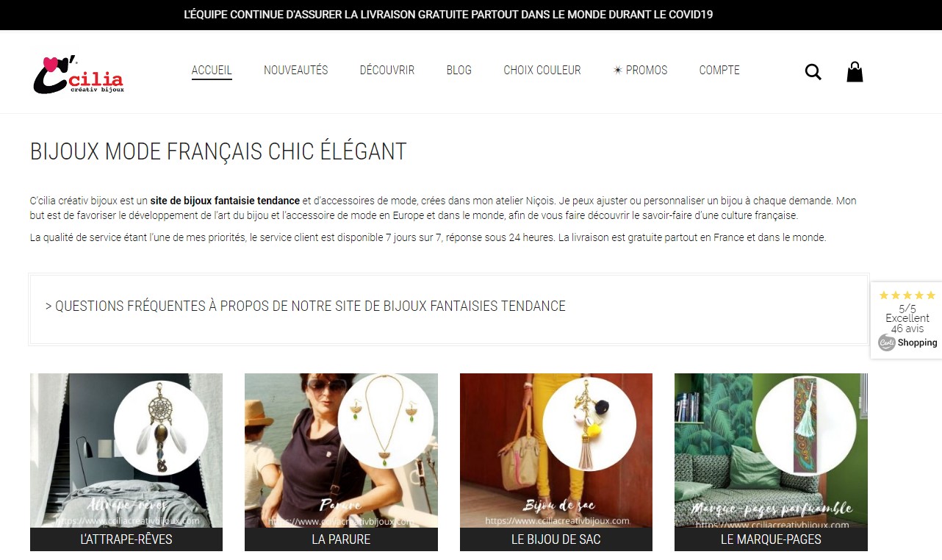Select the Choix couleur menu
The height and width of the screenshot is (560, 942).
(x=542, y=71)
